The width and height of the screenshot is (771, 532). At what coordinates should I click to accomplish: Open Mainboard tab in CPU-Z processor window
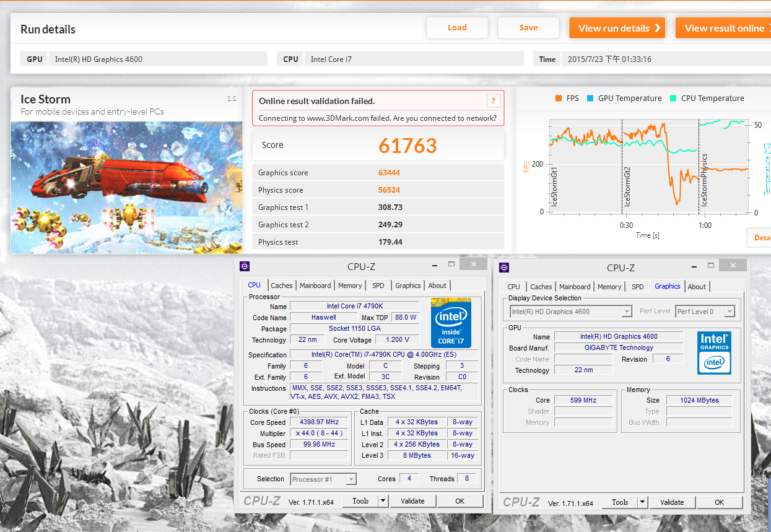click(x=315, y=286)
